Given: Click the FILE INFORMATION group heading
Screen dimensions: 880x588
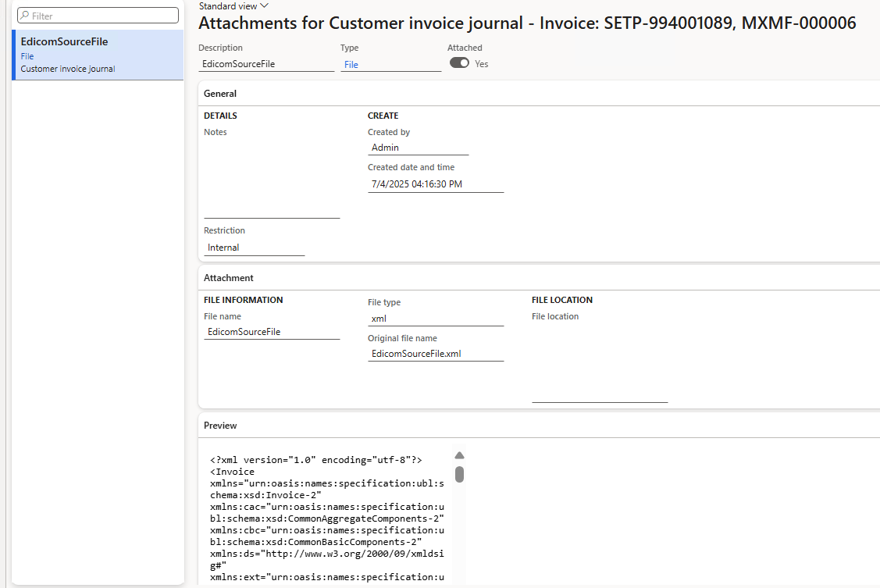Looking at the screenshot, I should [x=243, y=300].
